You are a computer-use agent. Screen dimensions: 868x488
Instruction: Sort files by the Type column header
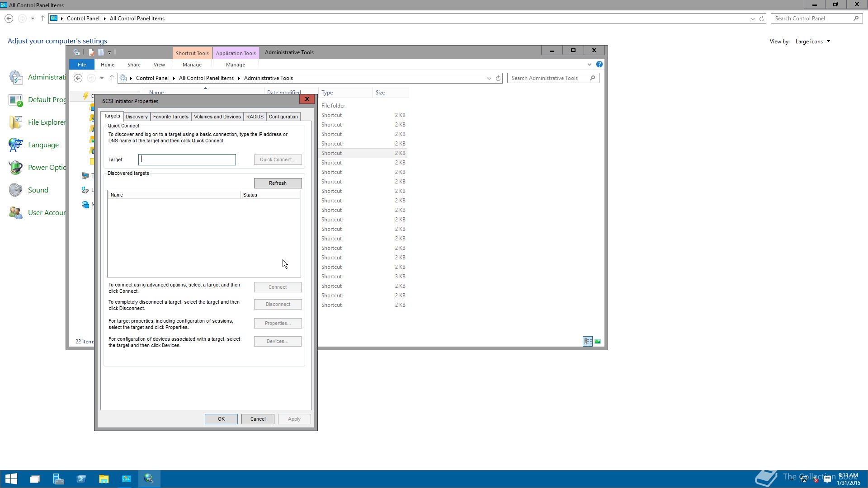tap(345, 93)
